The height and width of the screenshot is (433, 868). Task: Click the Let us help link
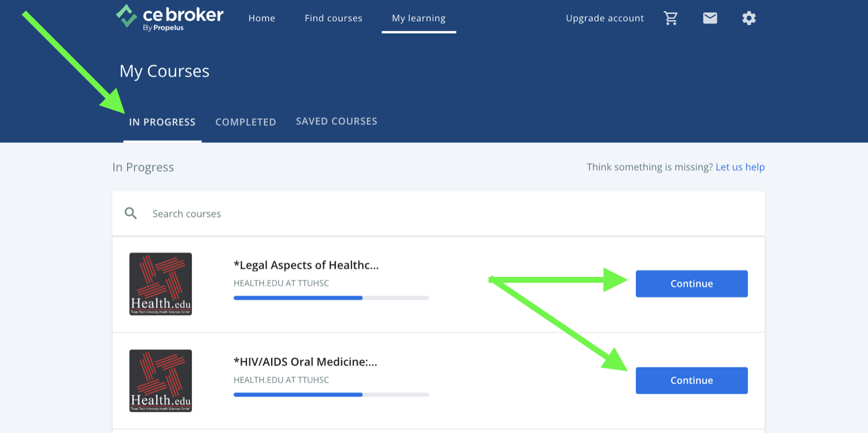(740, 167)
